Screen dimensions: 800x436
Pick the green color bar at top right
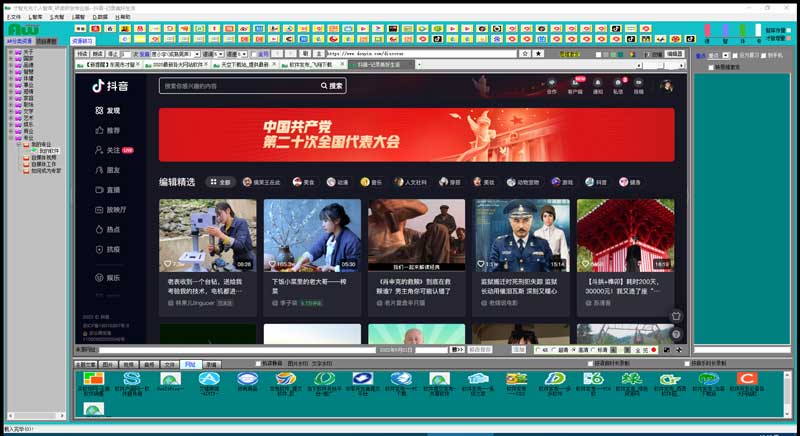742,31
